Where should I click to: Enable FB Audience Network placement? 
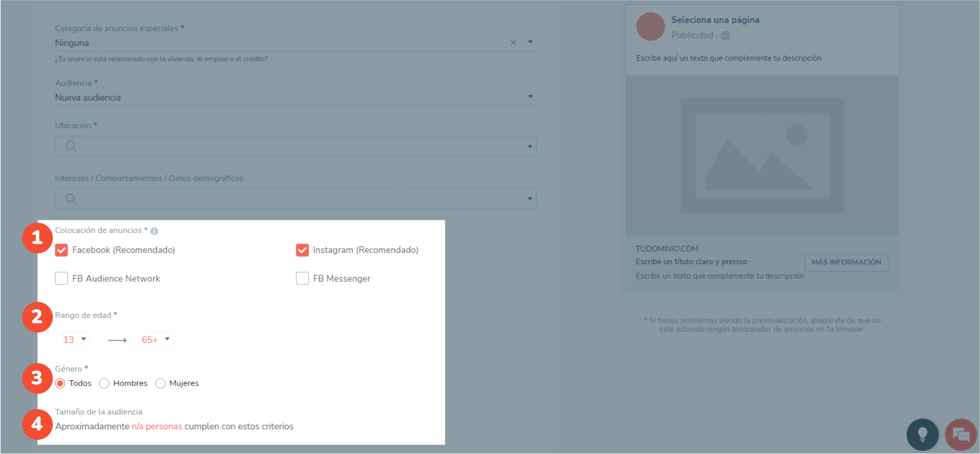[61, 278]
